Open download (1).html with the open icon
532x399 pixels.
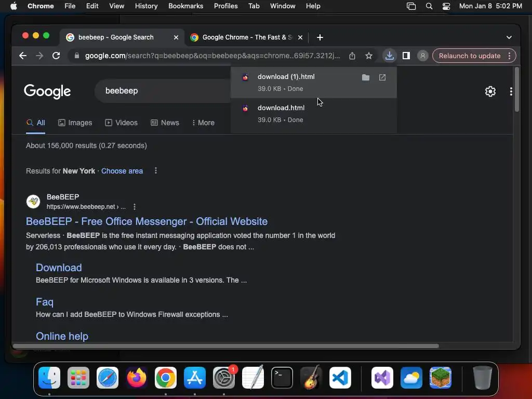[382, 77]
